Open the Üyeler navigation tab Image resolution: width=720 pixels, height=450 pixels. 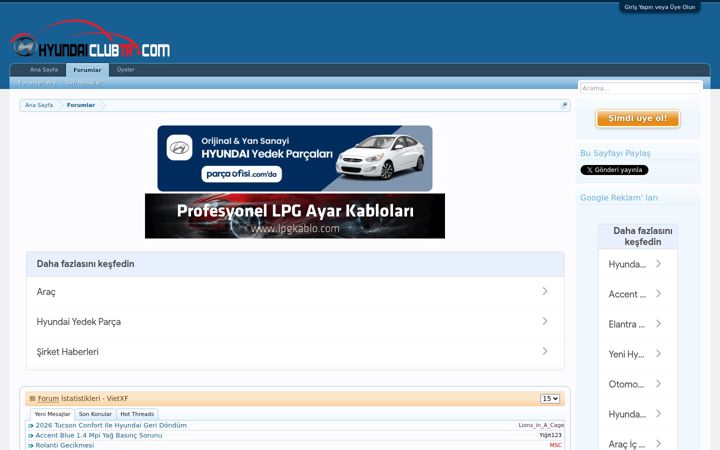click(x=125, y=70)
